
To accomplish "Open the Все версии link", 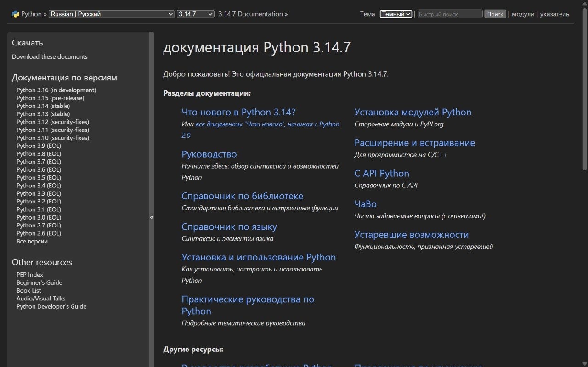I will 32,242.
